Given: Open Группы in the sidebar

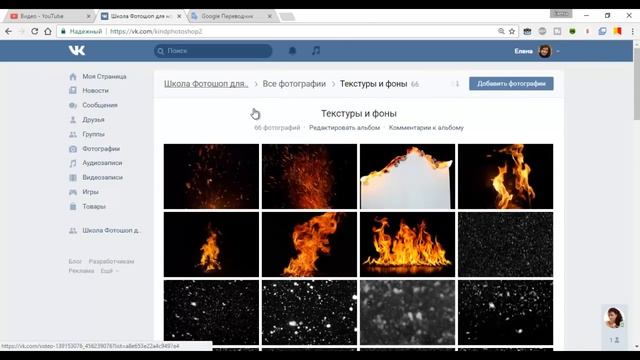Looking at the screenshot, I should (93, 134).
